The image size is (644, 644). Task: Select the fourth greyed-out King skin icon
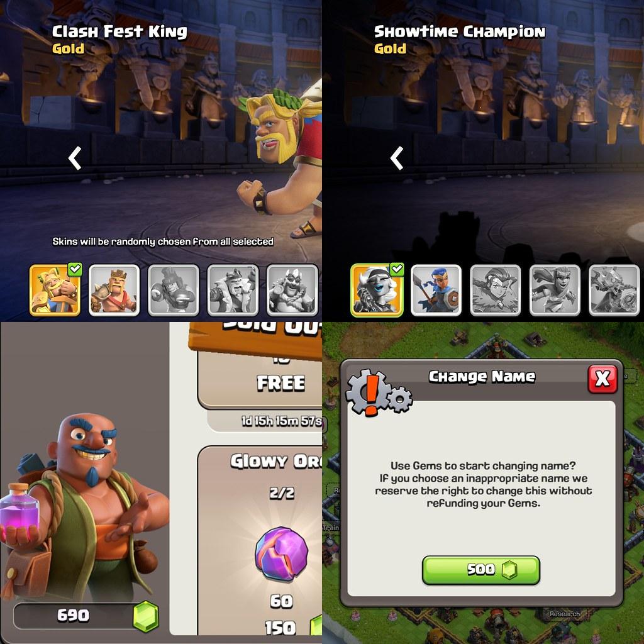point(233,290)
